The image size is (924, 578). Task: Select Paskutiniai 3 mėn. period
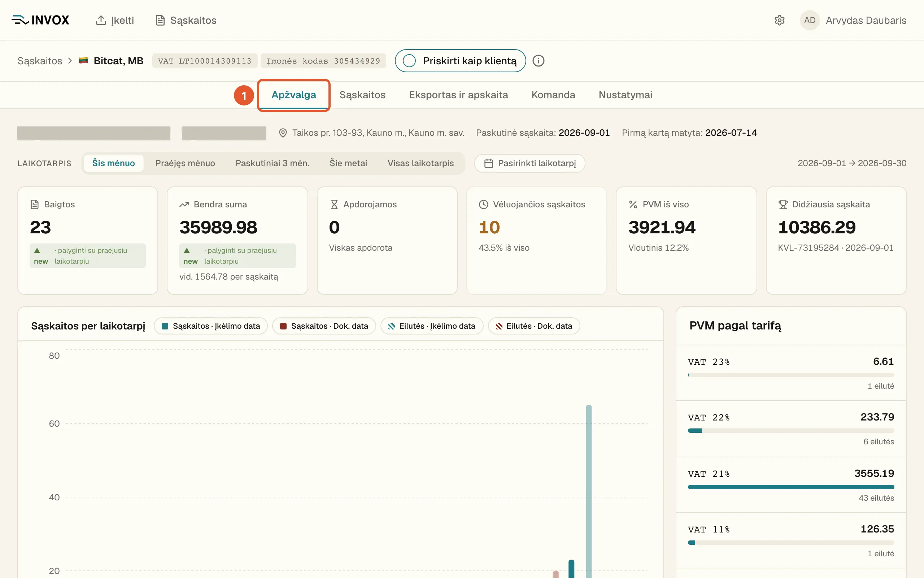(272, 163)
